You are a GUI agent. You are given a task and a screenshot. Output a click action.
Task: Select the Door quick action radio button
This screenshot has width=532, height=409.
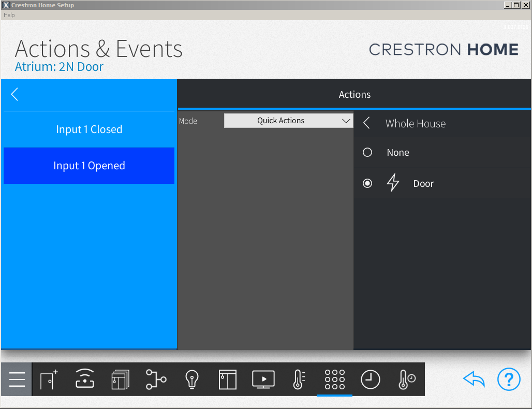click(367, 183)
